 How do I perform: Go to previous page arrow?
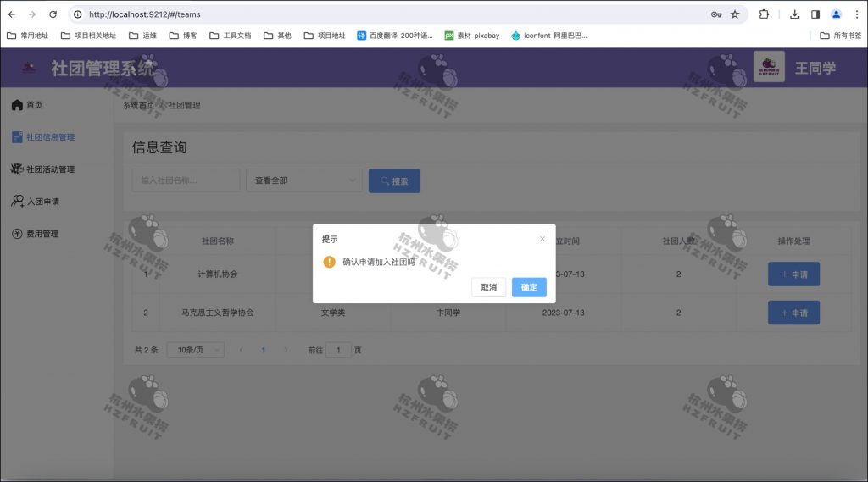tap(241, 350)
